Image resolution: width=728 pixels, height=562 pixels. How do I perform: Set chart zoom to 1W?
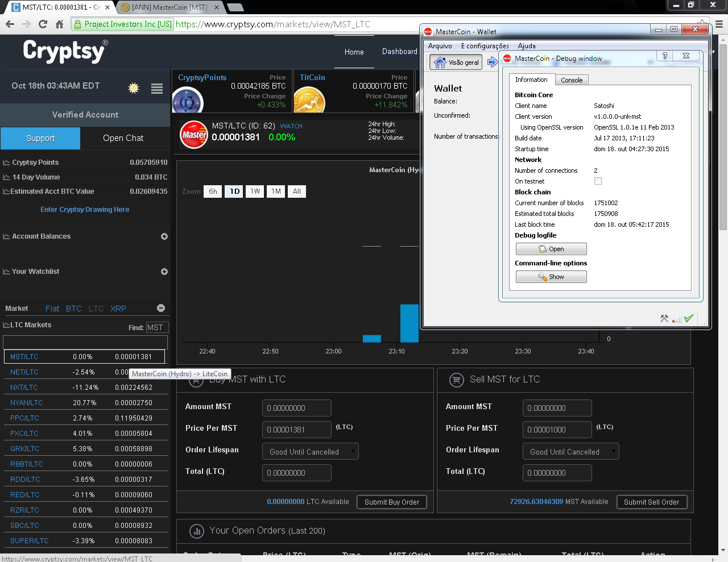click(x=255, y=192)
